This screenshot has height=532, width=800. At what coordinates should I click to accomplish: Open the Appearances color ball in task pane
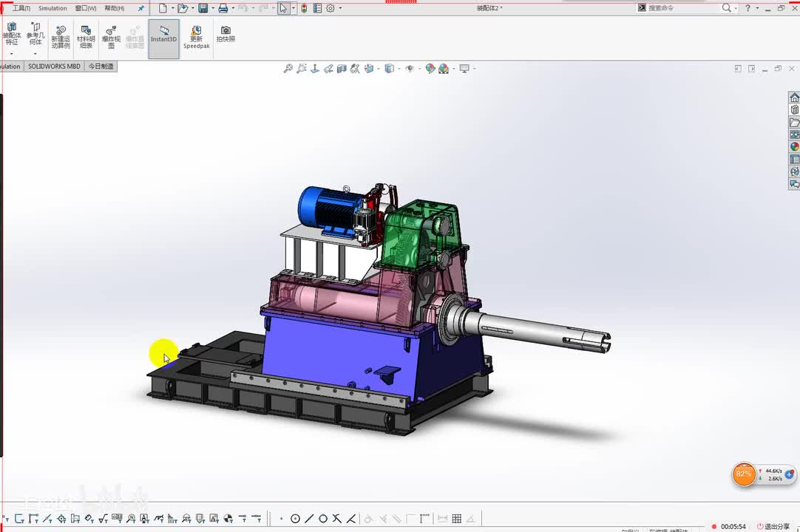[x=794, y=147]
